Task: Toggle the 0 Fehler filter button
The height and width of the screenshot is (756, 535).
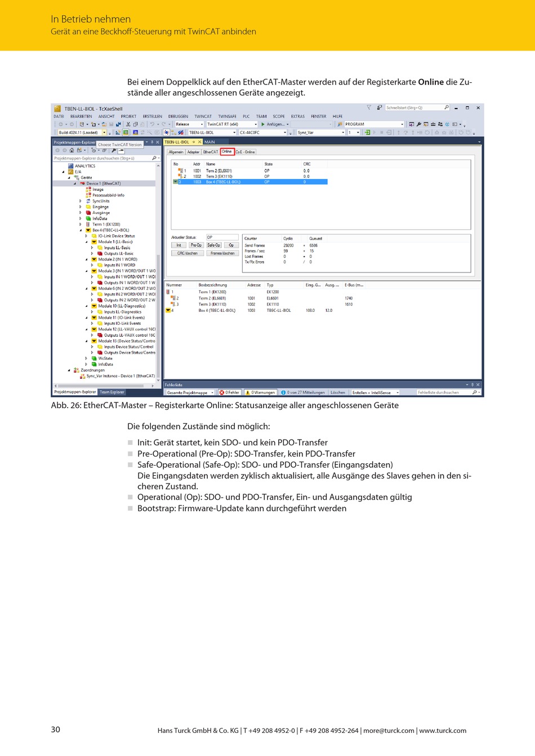Action: [x=230, y=392]
